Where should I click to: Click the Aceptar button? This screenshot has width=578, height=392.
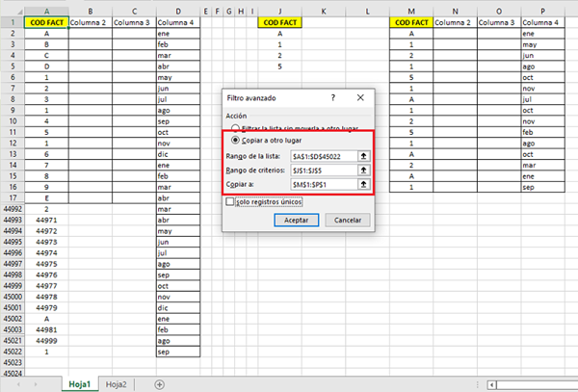coord(297,220)
